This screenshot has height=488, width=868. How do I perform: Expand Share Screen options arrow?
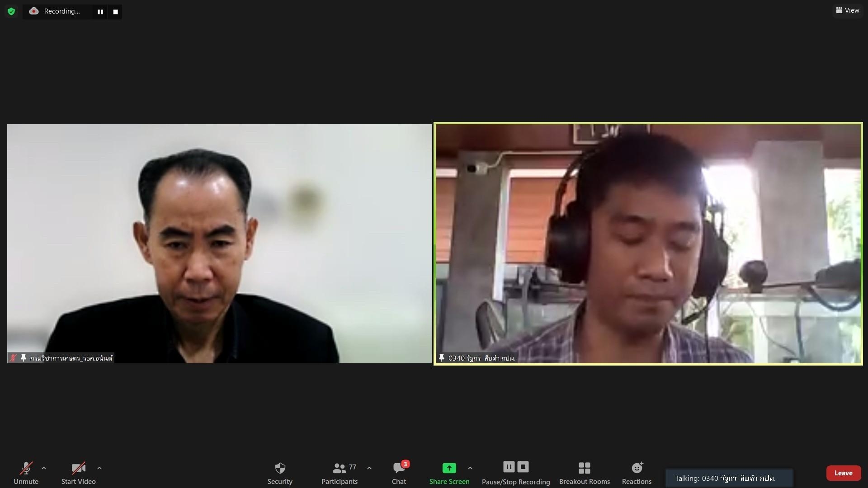point(470,468)
